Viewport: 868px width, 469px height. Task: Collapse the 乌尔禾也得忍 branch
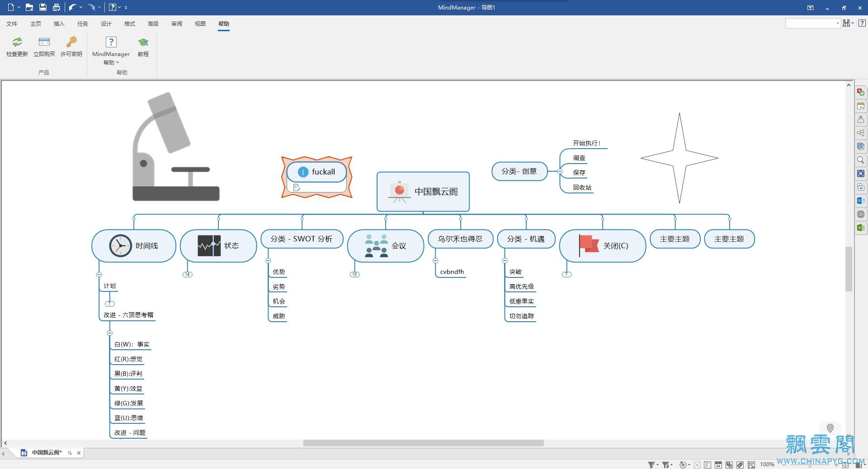[x=435, y=261]
